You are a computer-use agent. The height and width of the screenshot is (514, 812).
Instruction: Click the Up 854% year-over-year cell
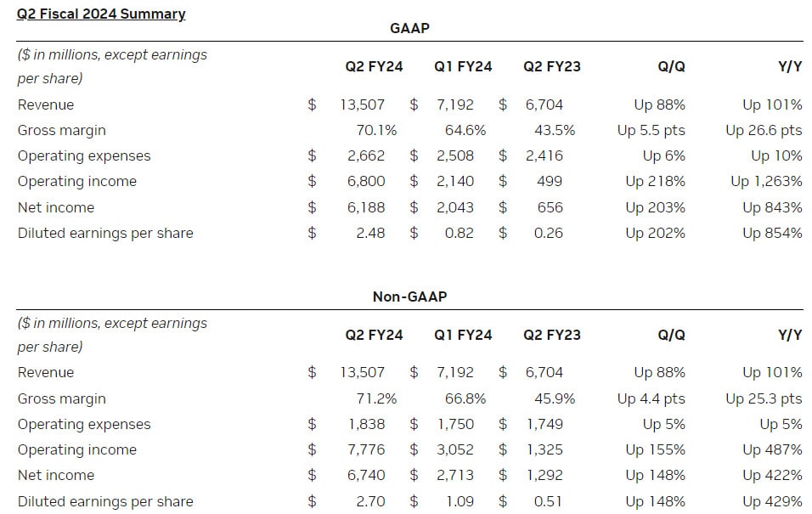coord(771,233)
